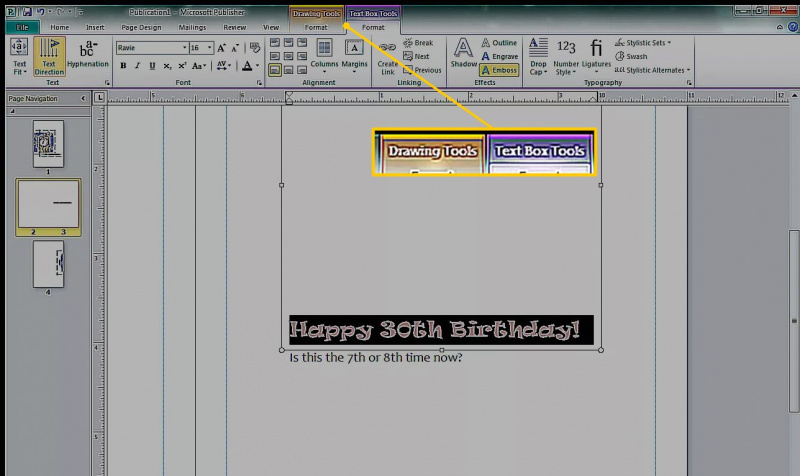Viewport: 800px width, 476px height.
Task: Click the Break link button
Action: pos(418,43)
